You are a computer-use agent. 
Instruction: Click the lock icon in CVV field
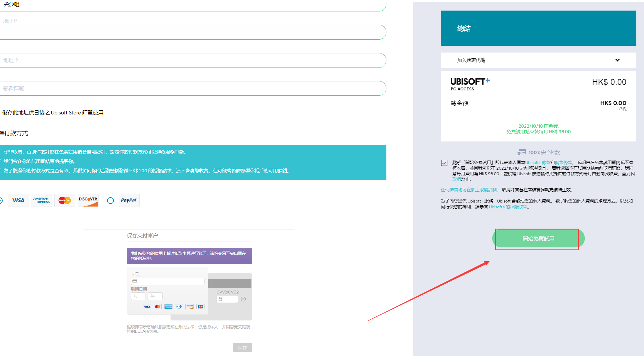(220, 299)
